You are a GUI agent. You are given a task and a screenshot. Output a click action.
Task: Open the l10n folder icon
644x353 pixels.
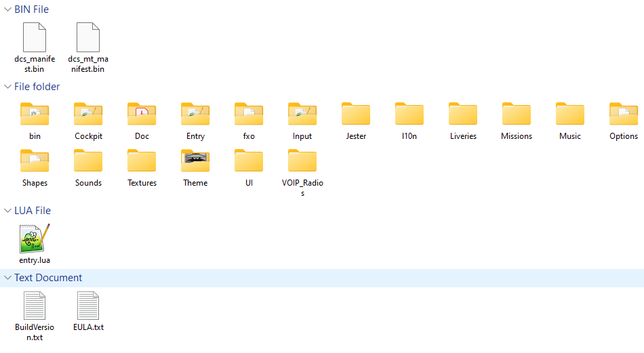pyautogui.click(x=409, y=114)
